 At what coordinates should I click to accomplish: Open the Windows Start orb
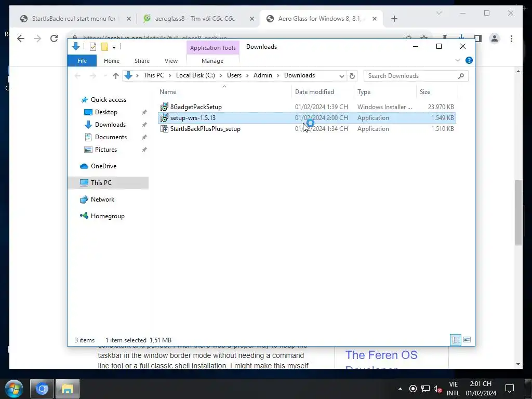click(13, 389)
